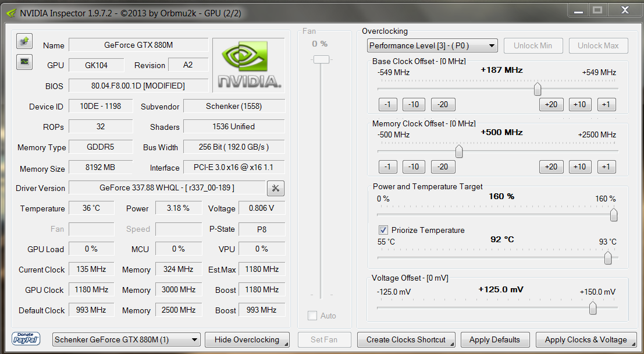Click the Power value 3.18 %
644x354 pixels.
178,208
